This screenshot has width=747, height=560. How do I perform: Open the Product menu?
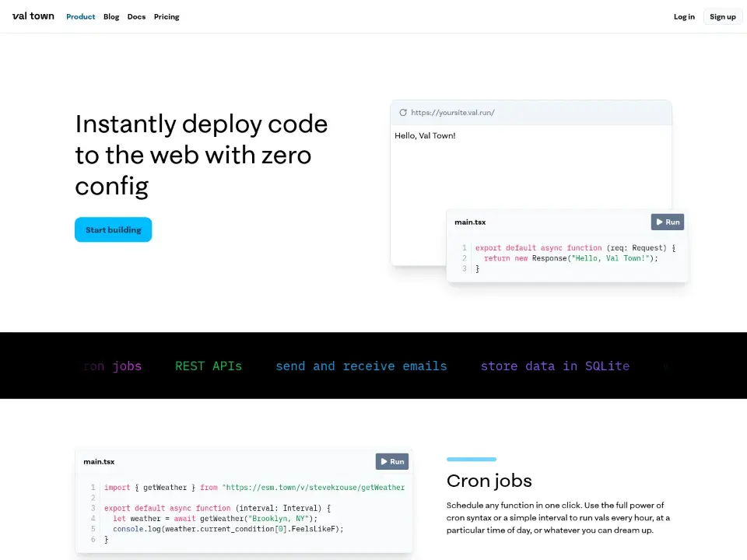(80, 16)
